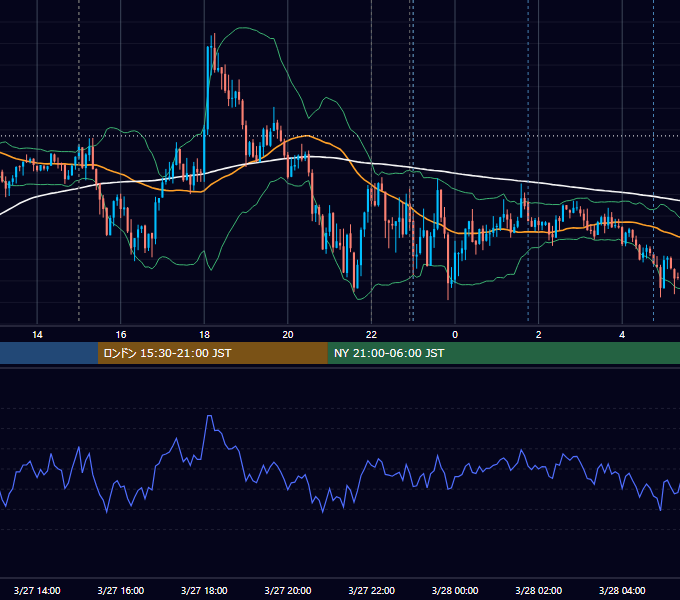Click the "16" hour label on price chart axis
The height and width of the screenshot is (600, 680).
click(121, 335)
